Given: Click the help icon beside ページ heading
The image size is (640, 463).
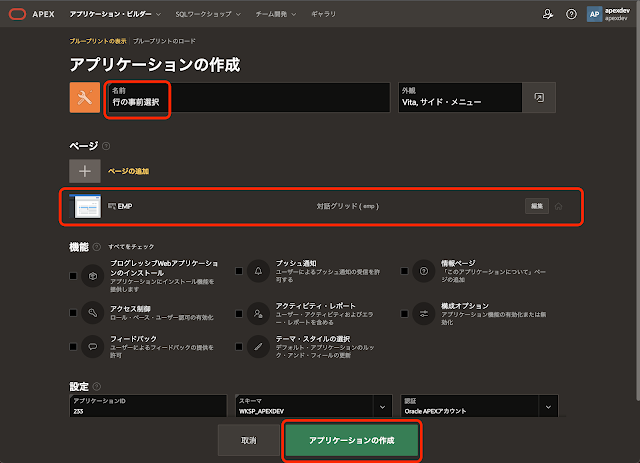Looking at the screenshot, I should point(106,146).
